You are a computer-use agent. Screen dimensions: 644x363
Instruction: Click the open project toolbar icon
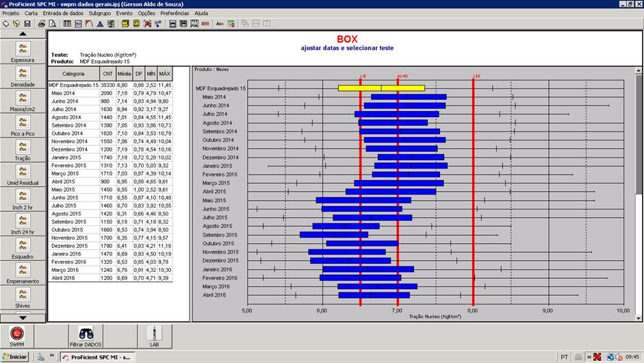coord(16,24)
